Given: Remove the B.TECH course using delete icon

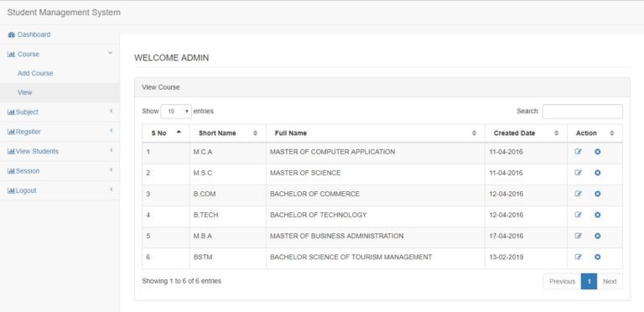Looking at the screenshot, I should pos(598,215).
